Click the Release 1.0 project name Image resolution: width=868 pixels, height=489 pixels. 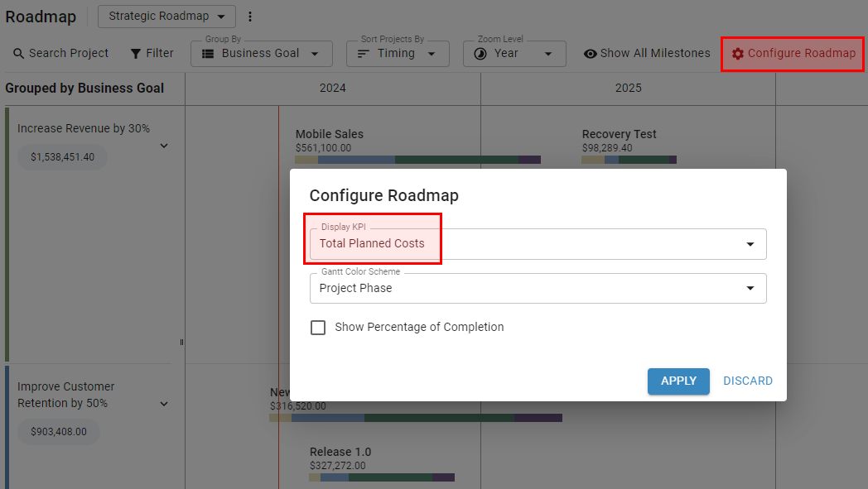tap(340, 452)
